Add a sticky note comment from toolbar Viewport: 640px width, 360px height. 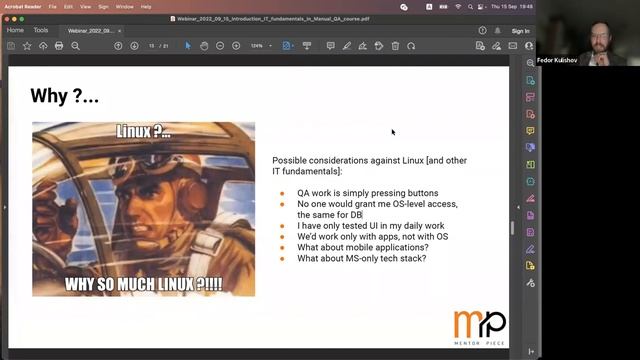pyautogui.click(x=331, y=46)
